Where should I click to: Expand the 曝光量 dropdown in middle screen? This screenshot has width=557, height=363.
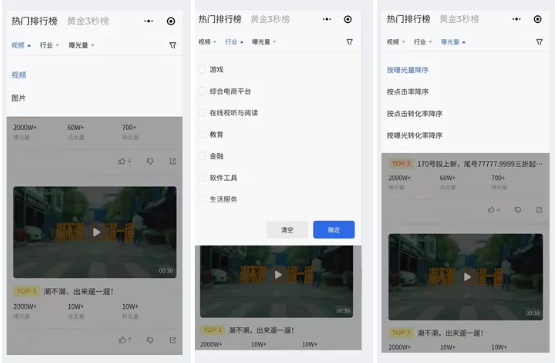(264, 42)
